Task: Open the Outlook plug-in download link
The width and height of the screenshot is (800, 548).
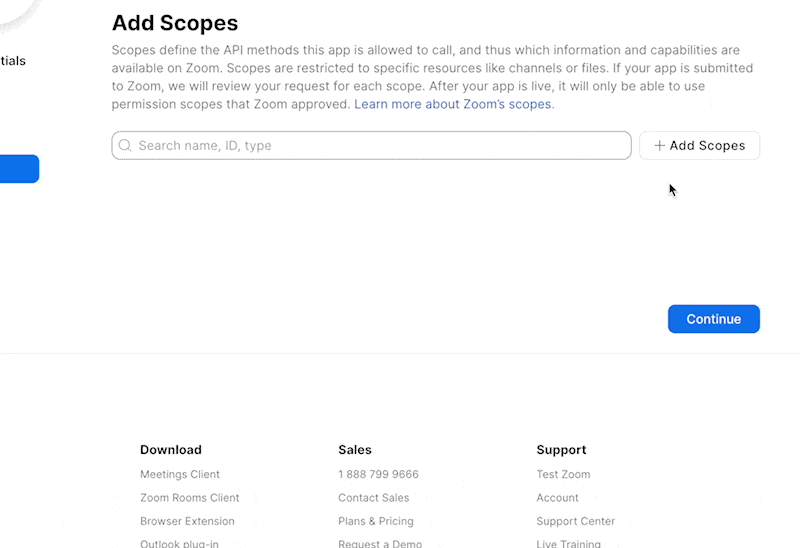Action: (x=179, y=543)
